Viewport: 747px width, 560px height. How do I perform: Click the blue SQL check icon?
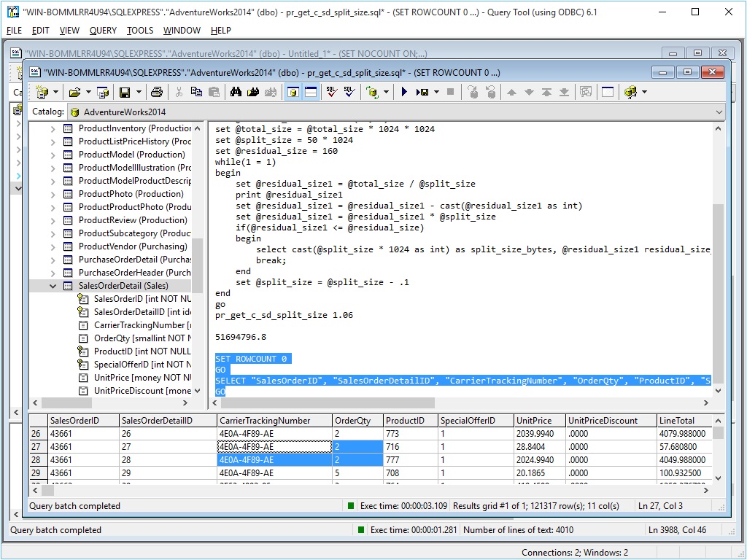click(x=349, y=92)
